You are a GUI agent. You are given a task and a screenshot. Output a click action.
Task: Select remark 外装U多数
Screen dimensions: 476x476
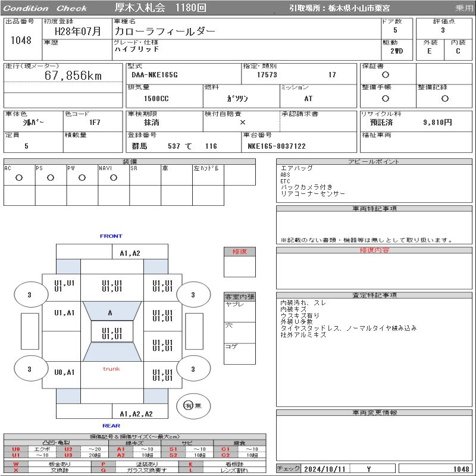[x=296, y=322]
